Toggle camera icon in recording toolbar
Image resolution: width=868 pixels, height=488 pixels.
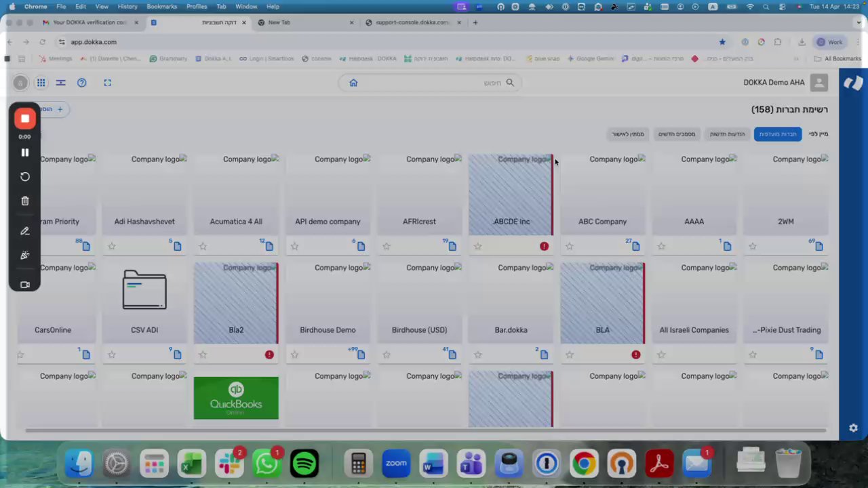(25, 285)
